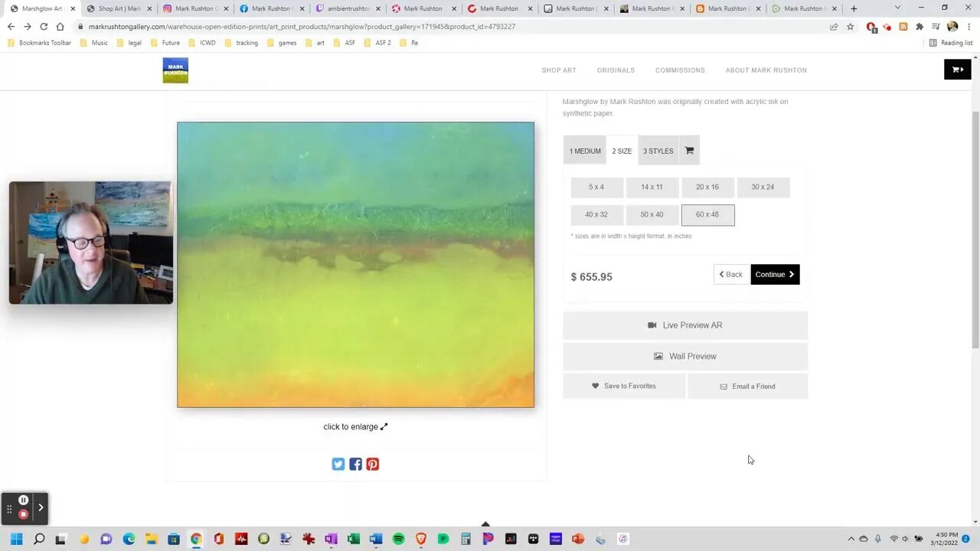Open the Chrome extensions puzzle icon
This screenshot has width=980, height=551.
pyautogui.click(x=920, y=26)
